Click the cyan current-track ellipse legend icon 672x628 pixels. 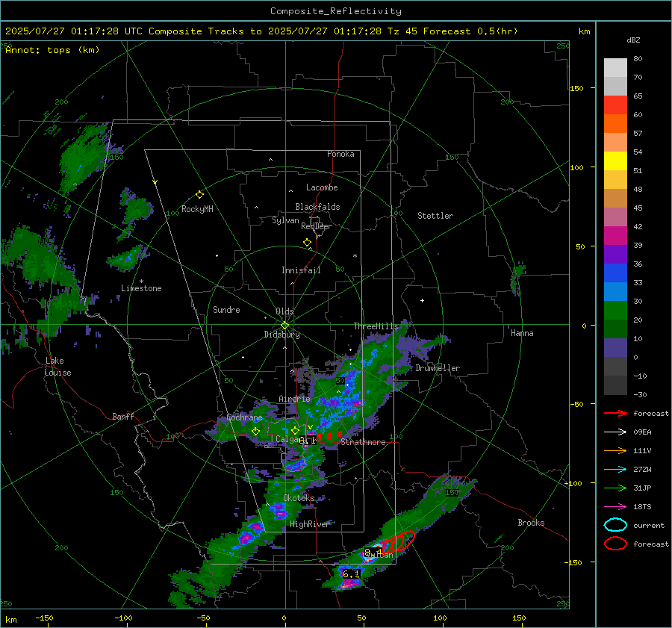point(615,525)
